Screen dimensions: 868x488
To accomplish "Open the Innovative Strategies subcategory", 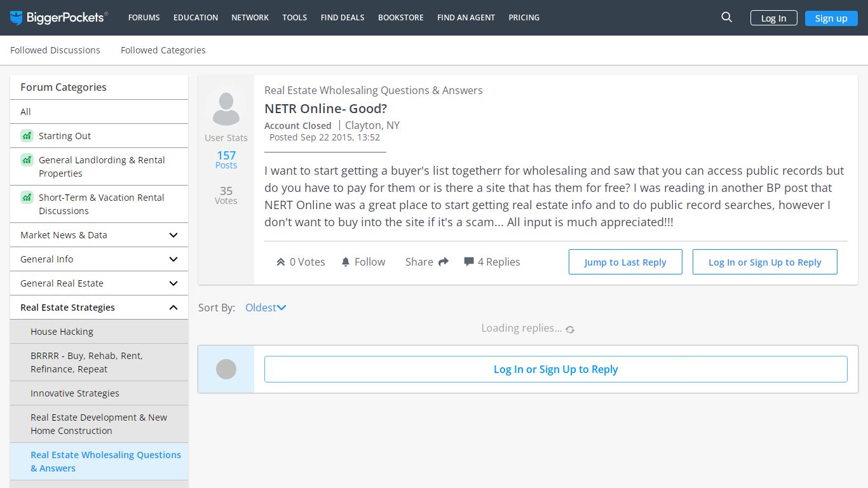I will pyautogui.click(x=99, y=393).
